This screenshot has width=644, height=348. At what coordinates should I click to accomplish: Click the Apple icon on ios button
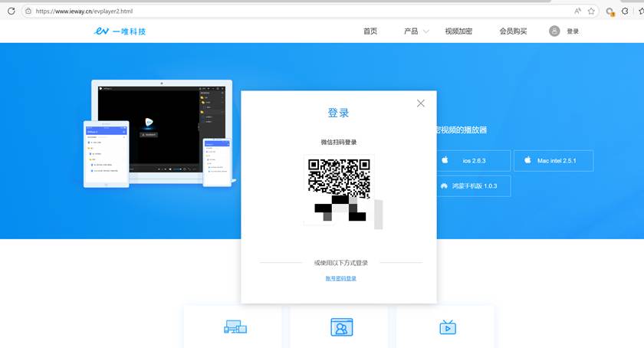445,160
